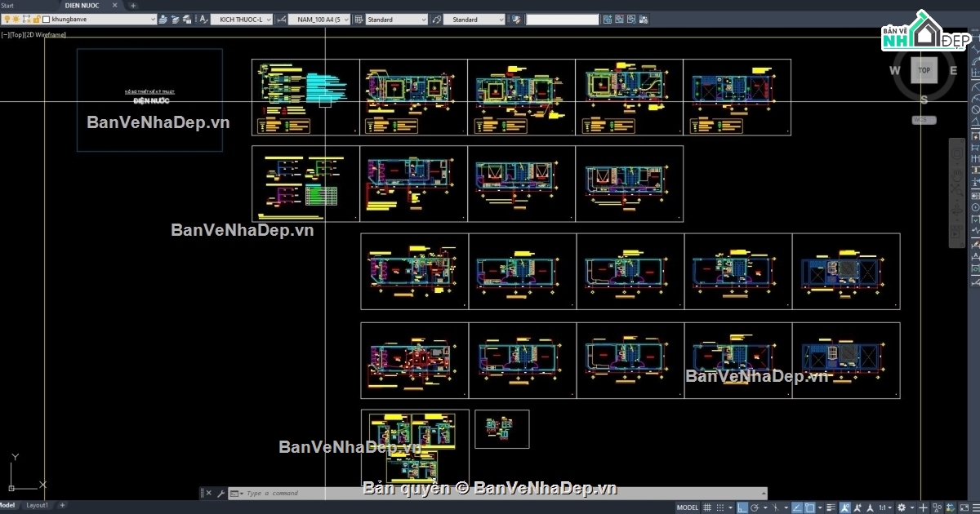Click the empty toolbar text field
The width and height of the screenshot is (980, 514).
(563, 19)
